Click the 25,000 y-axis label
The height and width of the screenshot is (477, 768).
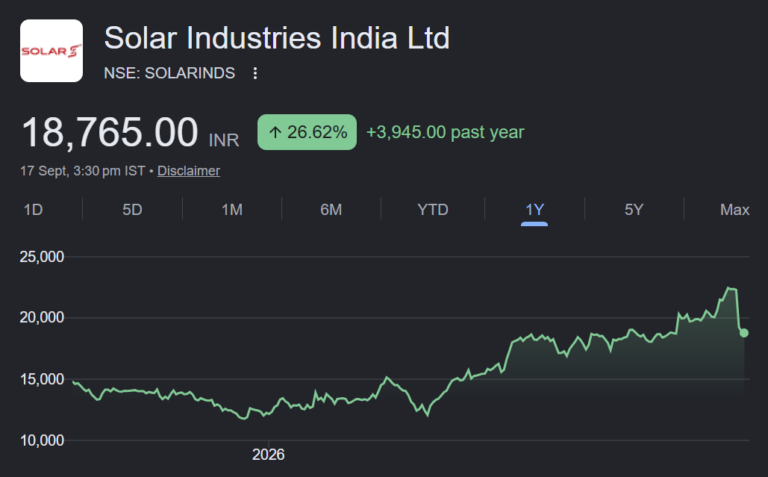tap(42, 257)
